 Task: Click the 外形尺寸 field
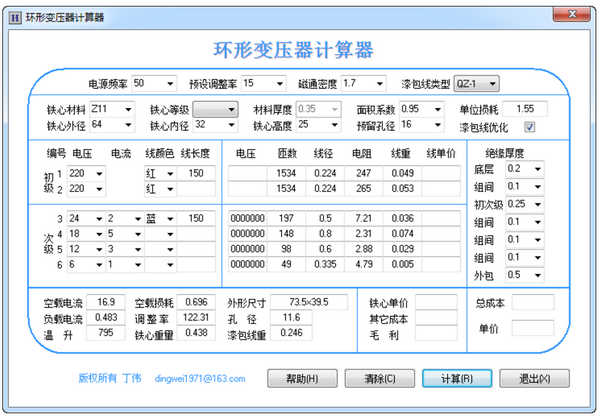tap(309, 302)
